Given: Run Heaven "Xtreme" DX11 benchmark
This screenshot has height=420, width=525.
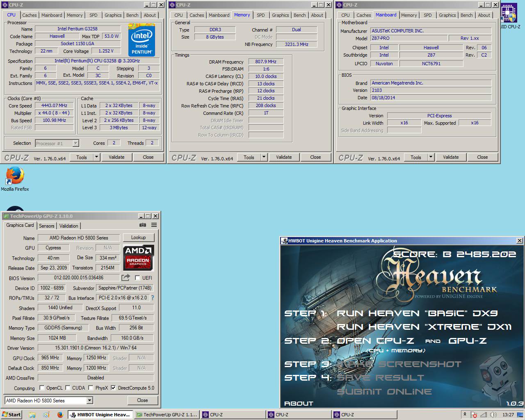Looking at the screenshot, I should (424, 327).
